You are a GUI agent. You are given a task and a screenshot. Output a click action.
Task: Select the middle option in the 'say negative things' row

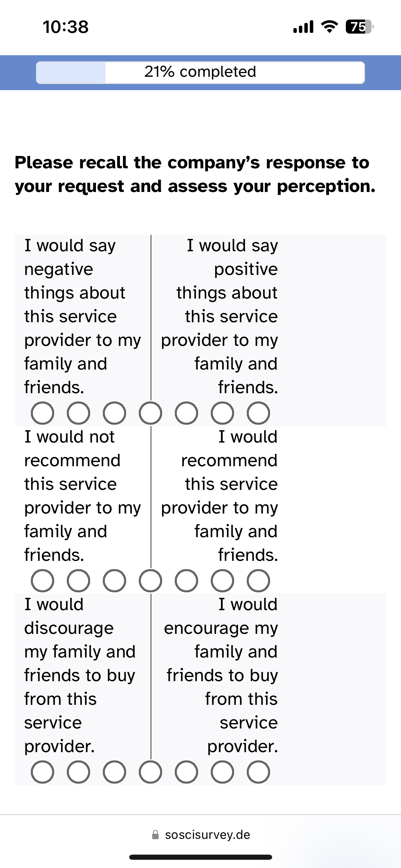point(150,413)
